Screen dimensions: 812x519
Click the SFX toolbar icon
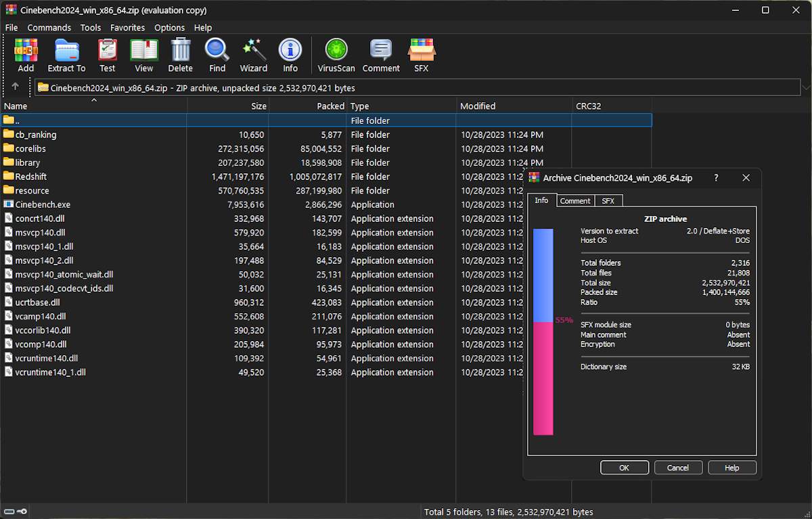coord(421,55)
